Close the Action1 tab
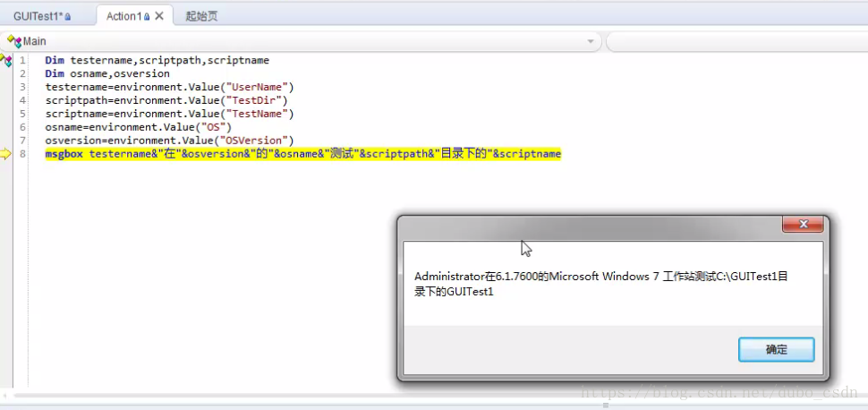Image resolution: width=868 pixels, height=410 pixels. [x=159, y=16]
